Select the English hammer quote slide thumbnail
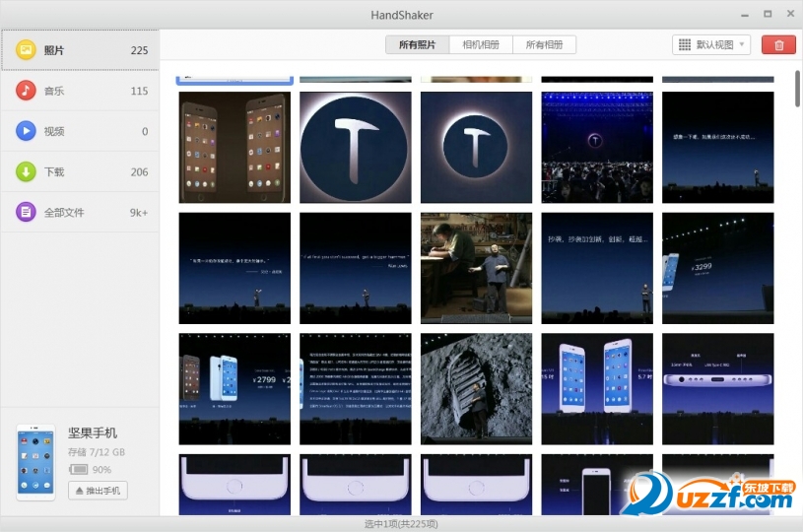The width and height of the screenshot is (803, 532). 356,268
